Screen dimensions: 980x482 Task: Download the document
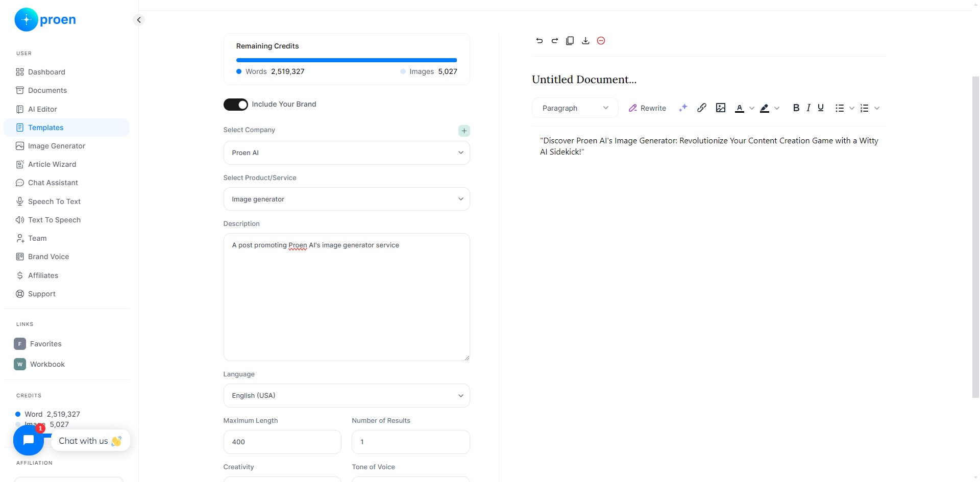click(585, 41)
